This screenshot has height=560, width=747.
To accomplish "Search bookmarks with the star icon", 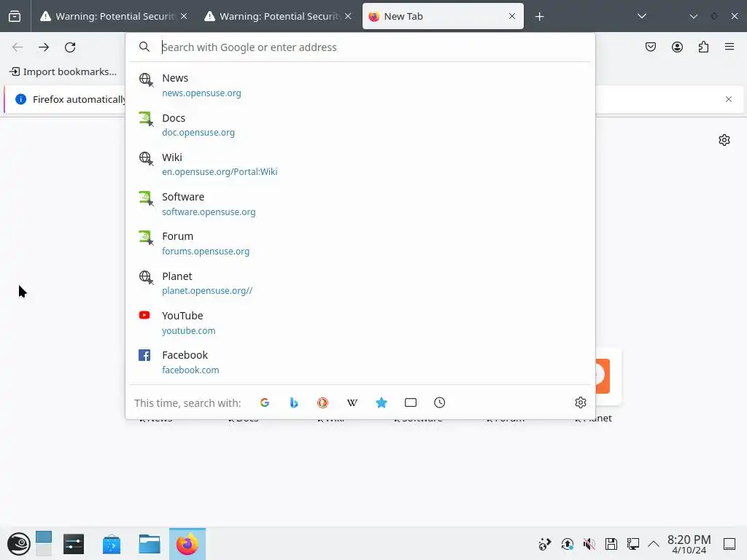I will (x=381, y=402).
